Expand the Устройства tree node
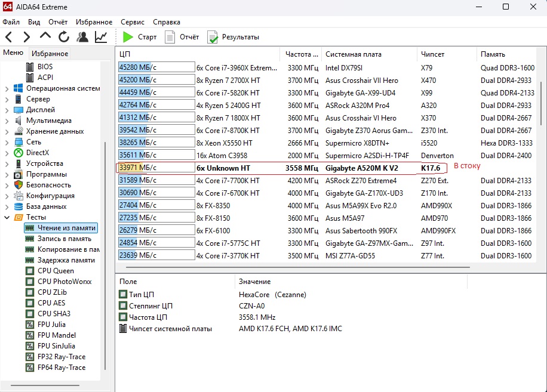 coord(7,163)
